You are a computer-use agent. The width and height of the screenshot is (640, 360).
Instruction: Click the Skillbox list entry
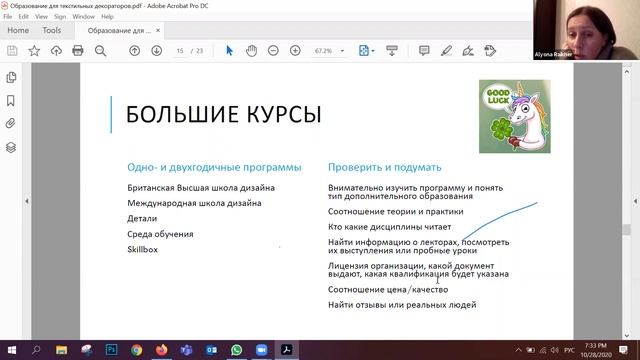(142, 249)
